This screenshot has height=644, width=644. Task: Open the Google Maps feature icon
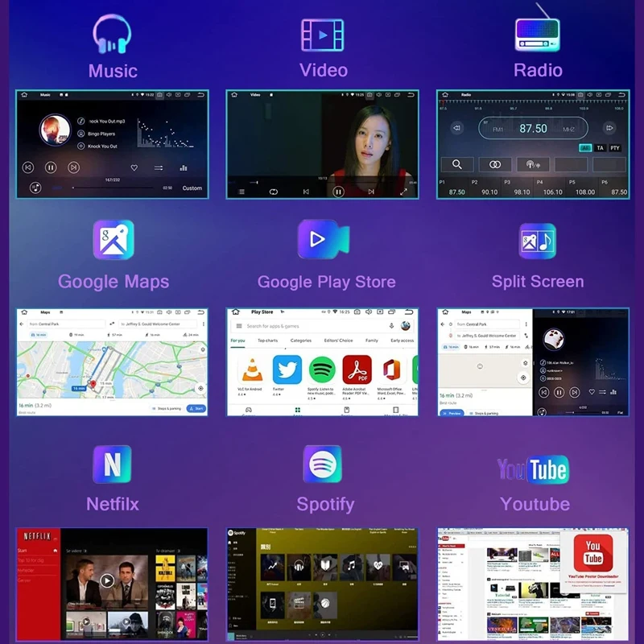114,239
